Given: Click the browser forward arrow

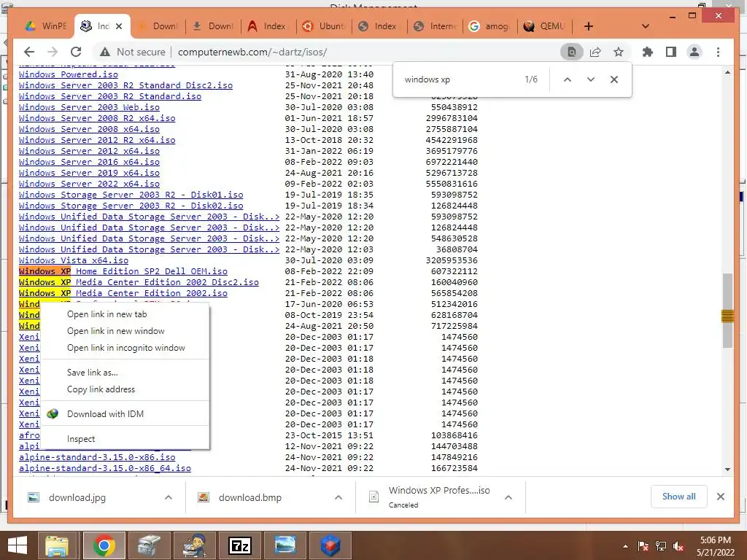Looking at the screenshot, I should pos(53,52).
